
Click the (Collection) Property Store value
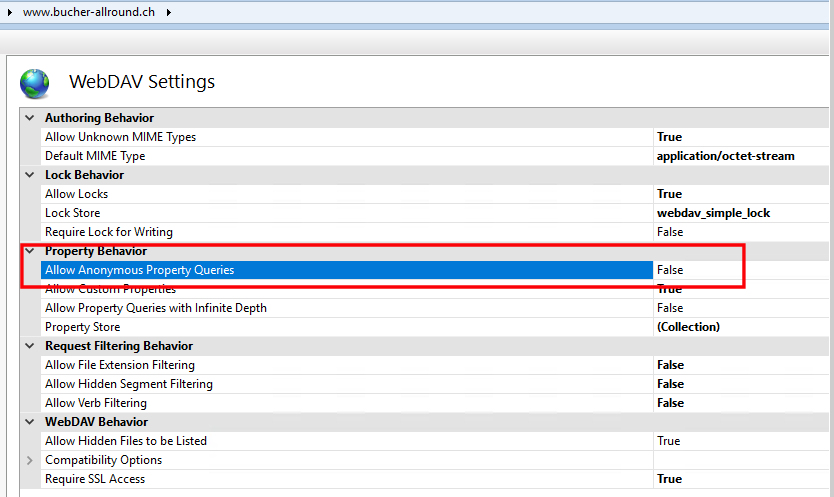click(x=688, y=327)
